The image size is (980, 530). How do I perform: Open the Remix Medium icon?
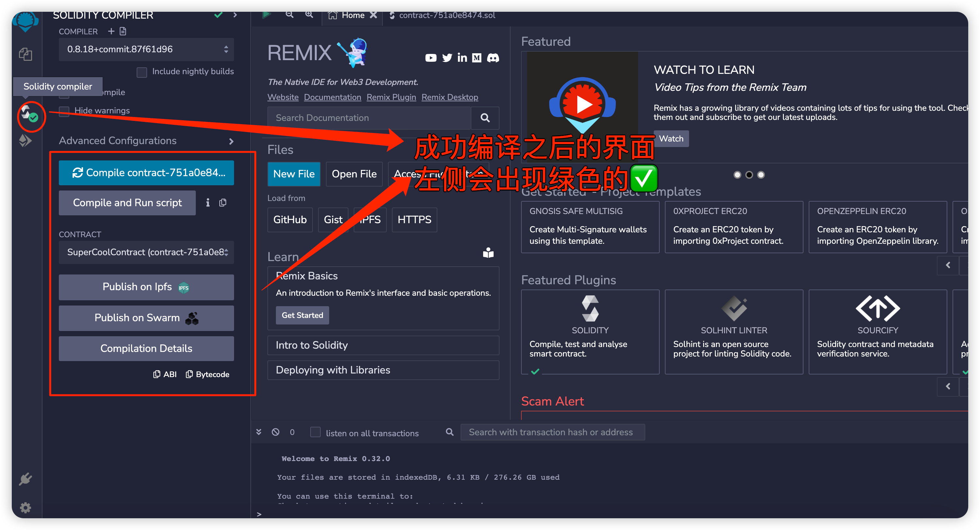pos(477,58)
